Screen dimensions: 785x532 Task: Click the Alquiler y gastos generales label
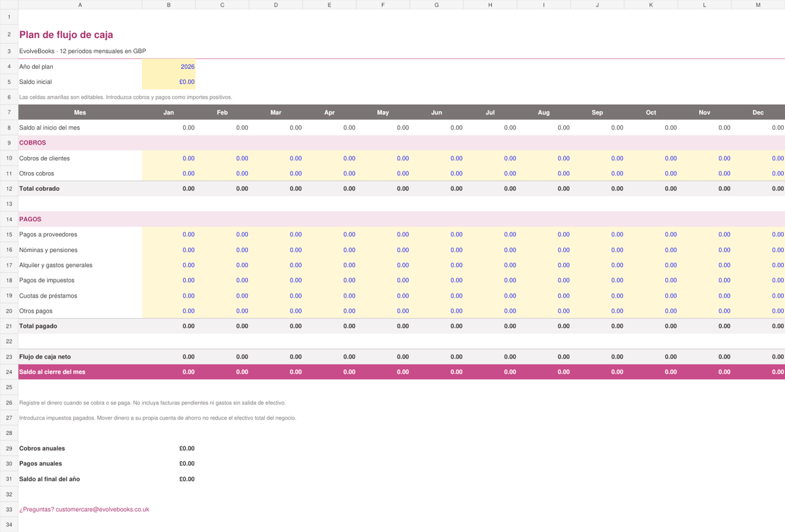[56, 265]
